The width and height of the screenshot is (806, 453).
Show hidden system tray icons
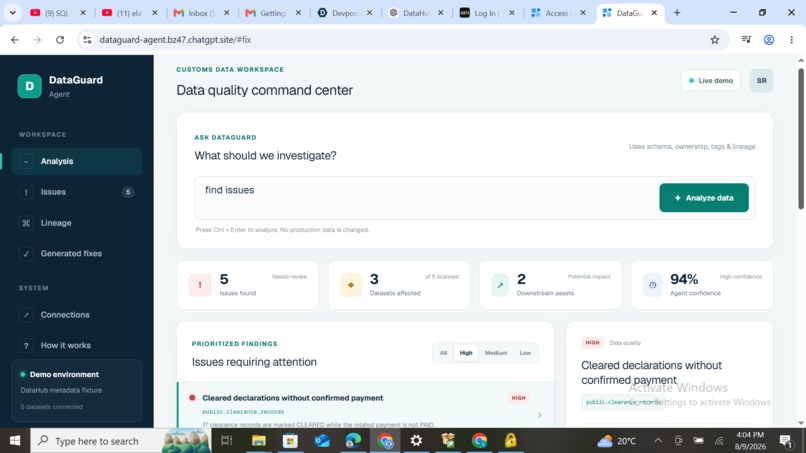click(658, 441)
